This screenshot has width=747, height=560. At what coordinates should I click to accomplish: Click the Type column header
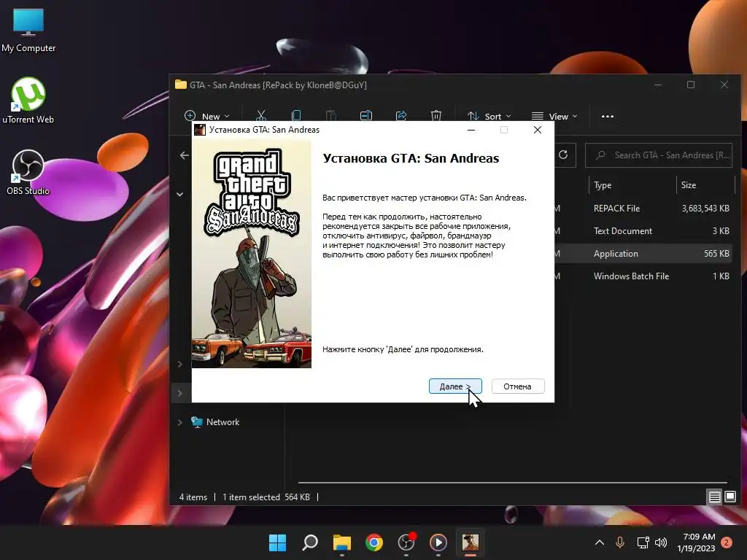click(x=603, y=184)
